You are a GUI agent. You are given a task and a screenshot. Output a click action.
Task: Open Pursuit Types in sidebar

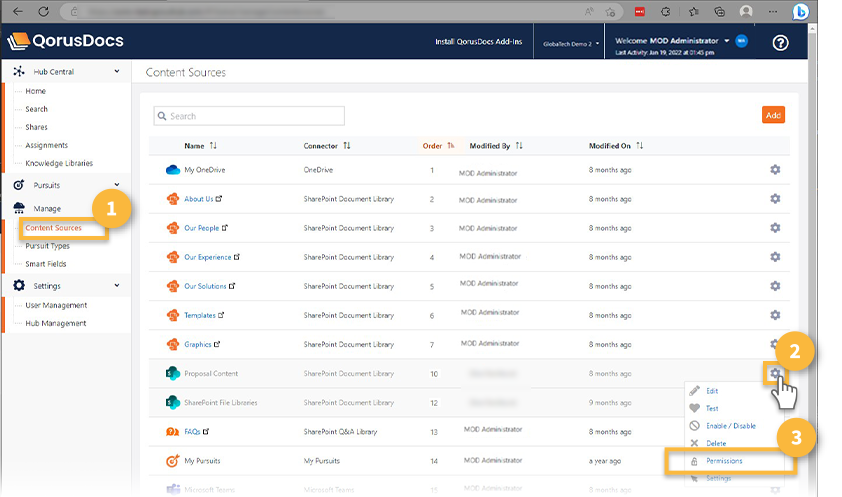[48, 246]
